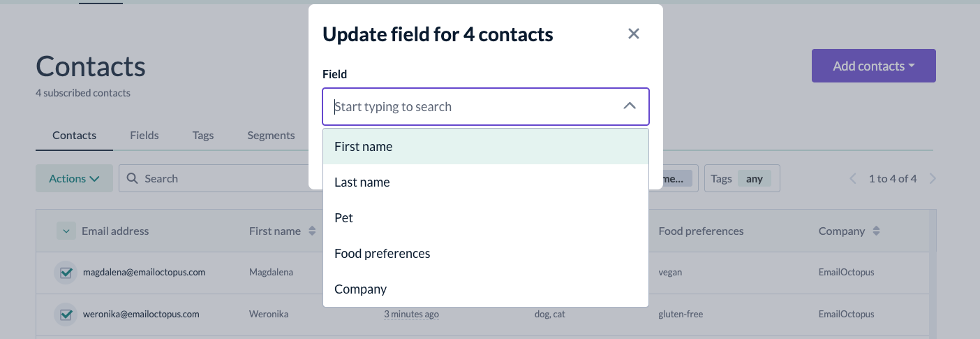Screen dimensions: 980x339
Task: Switch to the Fields tab
Action: (x=144, y=136)
